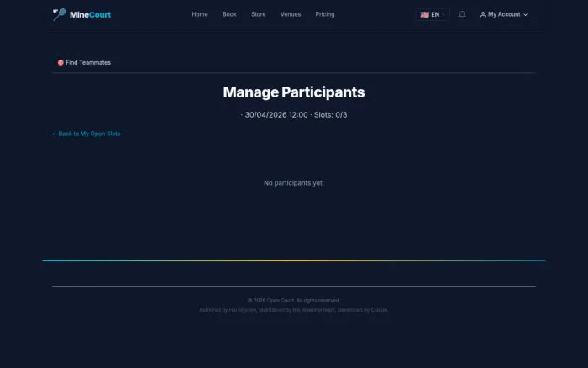Open the notifications bell

coord(462,14)
